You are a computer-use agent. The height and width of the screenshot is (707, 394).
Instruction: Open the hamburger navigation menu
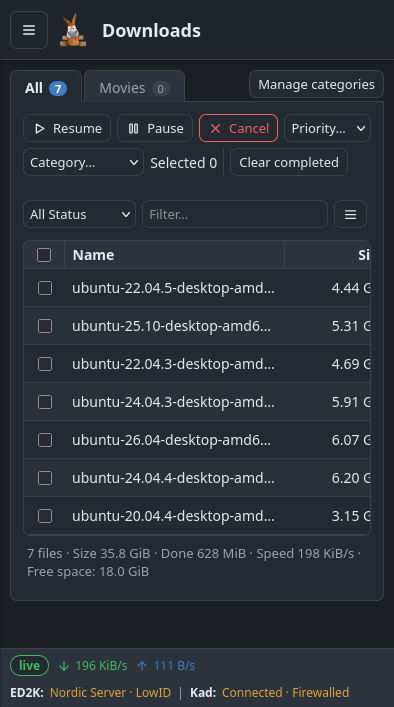coord(29,30)
